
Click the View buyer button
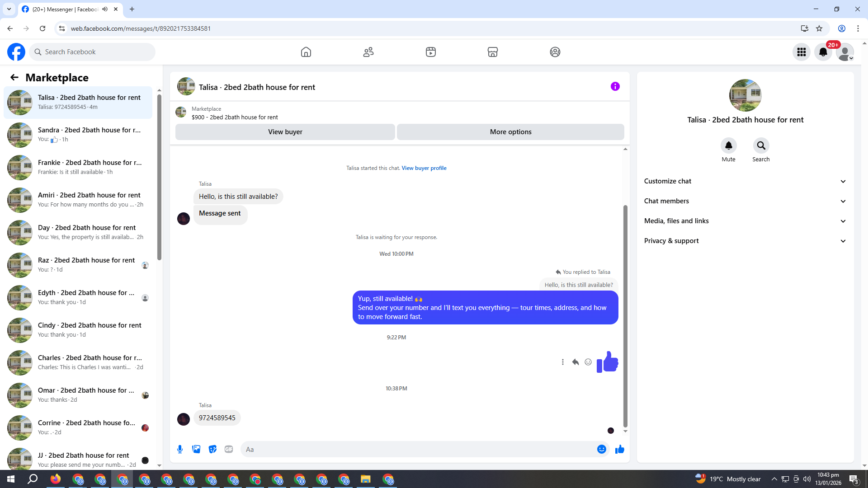coord(285,132)
